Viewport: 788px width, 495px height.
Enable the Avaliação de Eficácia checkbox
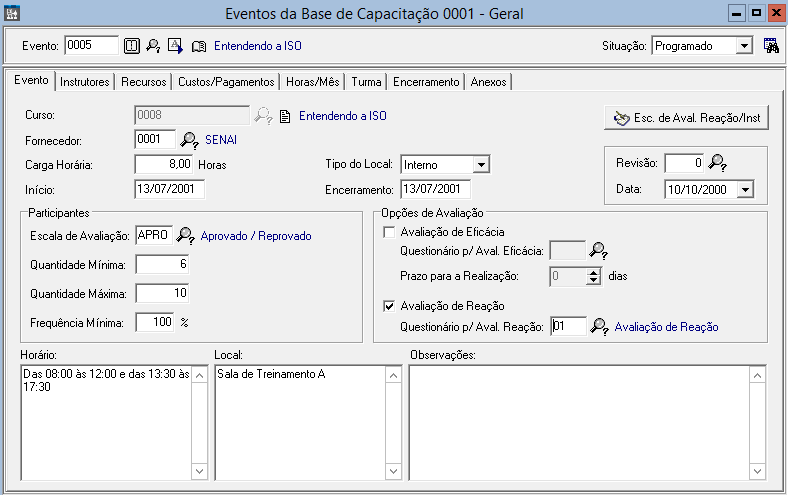(390, 232)
